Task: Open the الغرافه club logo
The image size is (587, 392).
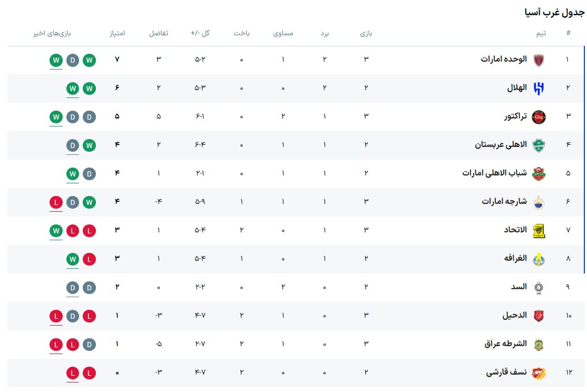Action: tap(538, 259)
